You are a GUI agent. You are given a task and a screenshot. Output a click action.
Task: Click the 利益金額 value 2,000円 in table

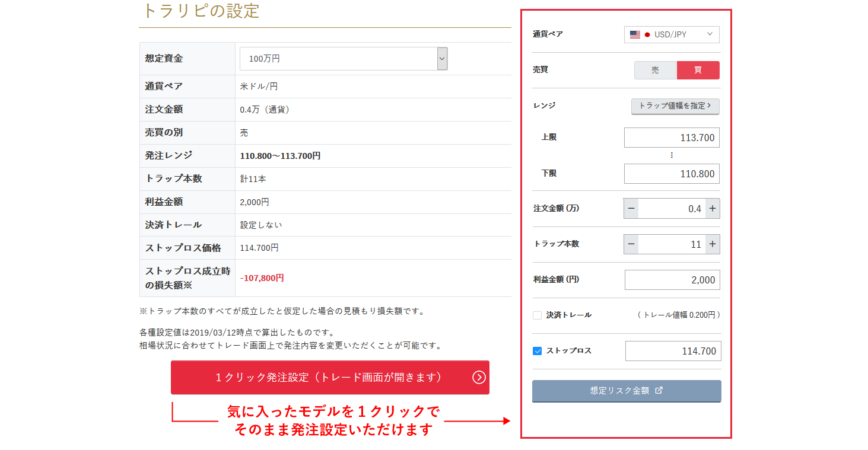(255, 202)
